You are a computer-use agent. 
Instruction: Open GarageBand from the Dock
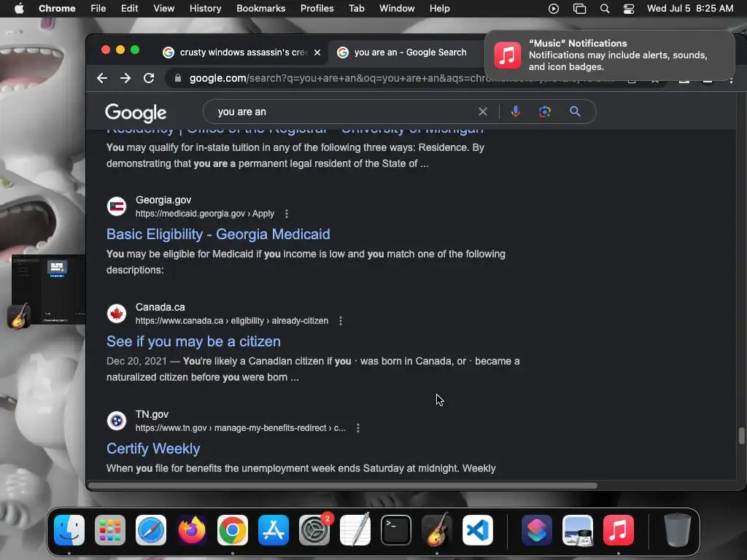tap(437, 530)
